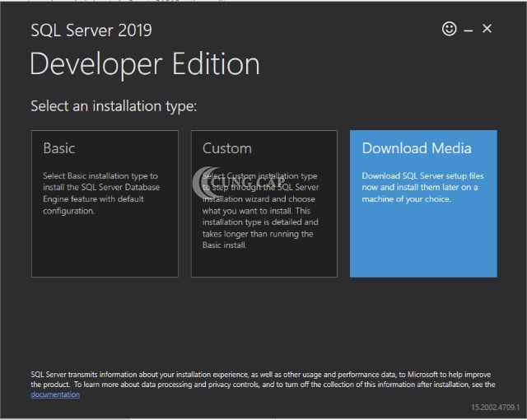Click the 'Select an installation type:' label

pyautogui.click(x=114, y=106)
